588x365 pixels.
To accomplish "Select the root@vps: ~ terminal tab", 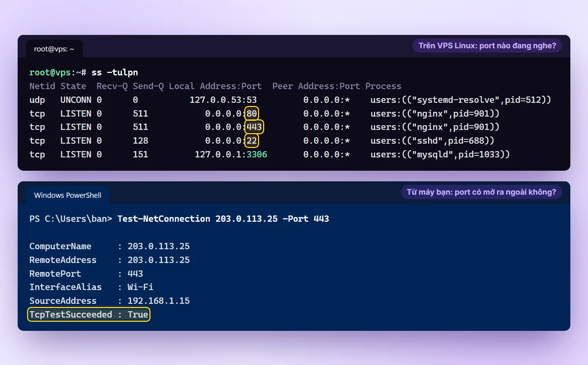I will 54,49.
